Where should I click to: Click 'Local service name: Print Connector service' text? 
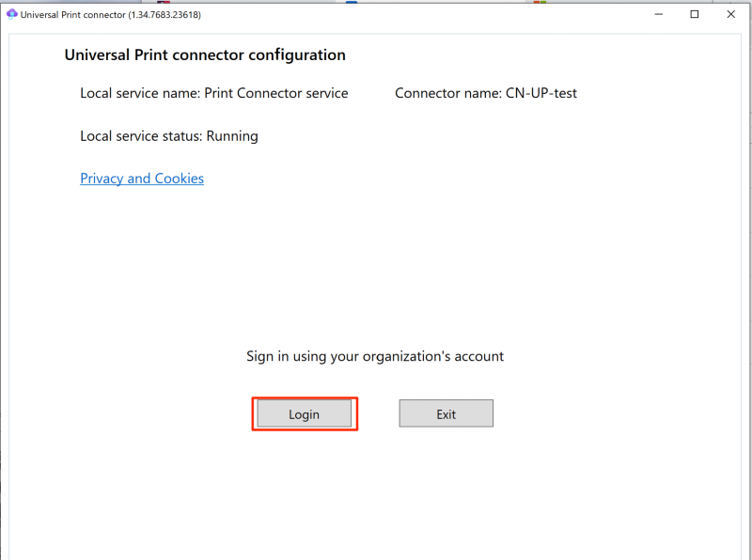[214, 93]
